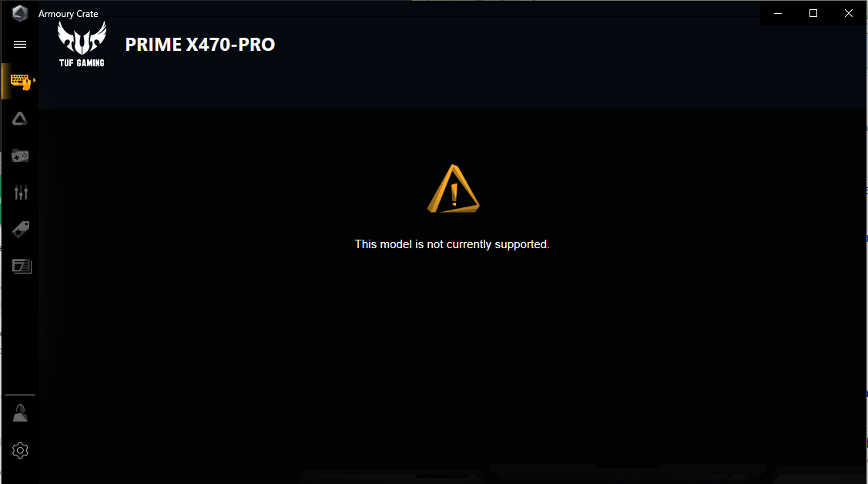Click the TUF Gaming logo
The height and width of the screenshot is (484, 868).
click(82, 44)
